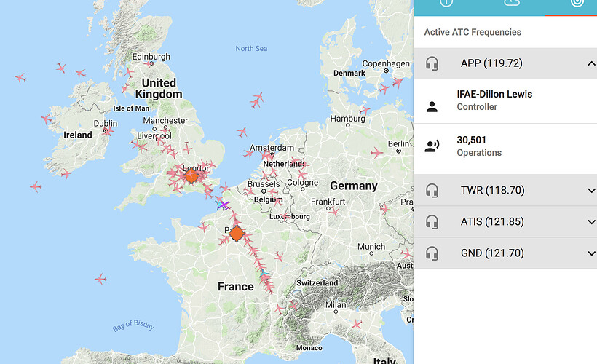Click the United Kingdom country label
The width and height of the screenshot is (597, 364).
coord(159,88)
